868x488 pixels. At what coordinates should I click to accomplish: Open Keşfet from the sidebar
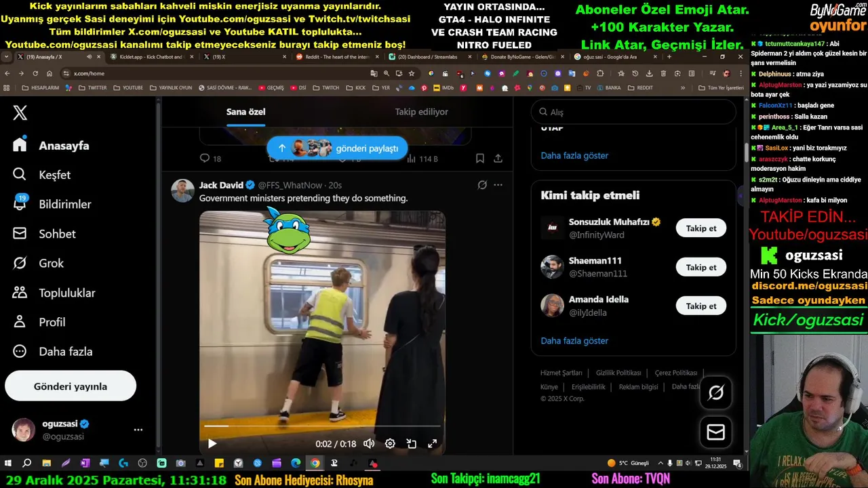(42, 175)
